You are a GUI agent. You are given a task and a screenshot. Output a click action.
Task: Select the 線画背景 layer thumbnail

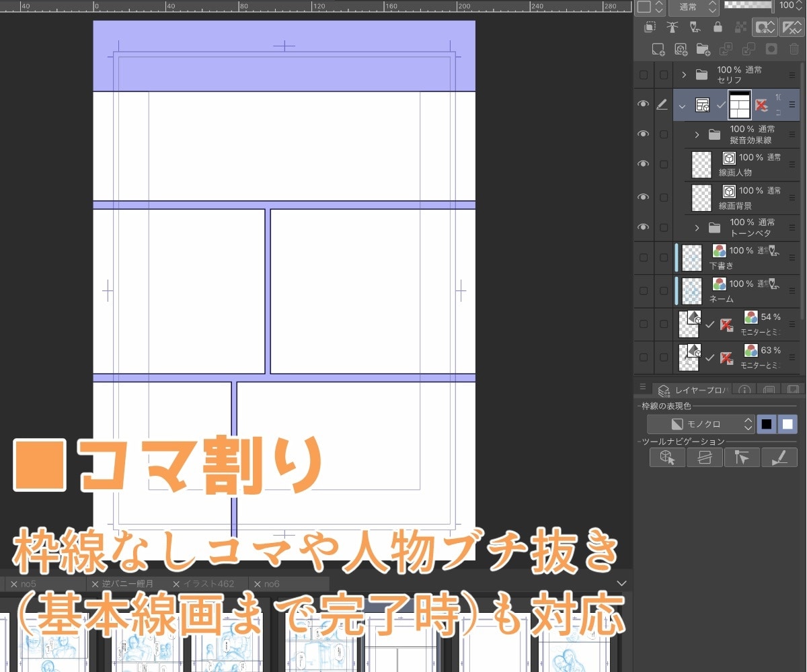tap(701, 198)
